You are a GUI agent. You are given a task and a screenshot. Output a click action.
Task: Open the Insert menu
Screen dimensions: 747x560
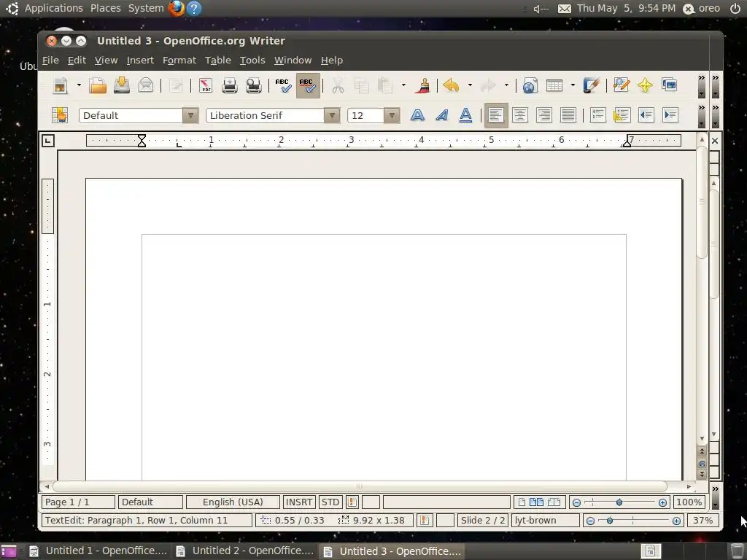click(x=140, y=60)
